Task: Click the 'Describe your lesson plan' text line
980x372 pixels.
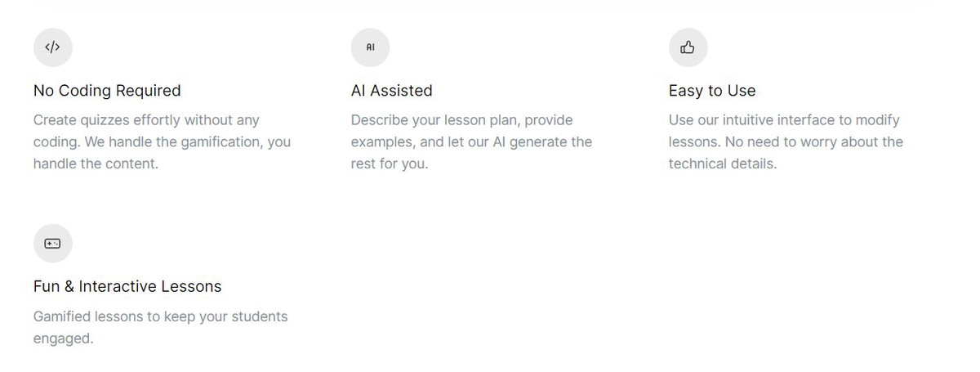Action: click(462, 120)
